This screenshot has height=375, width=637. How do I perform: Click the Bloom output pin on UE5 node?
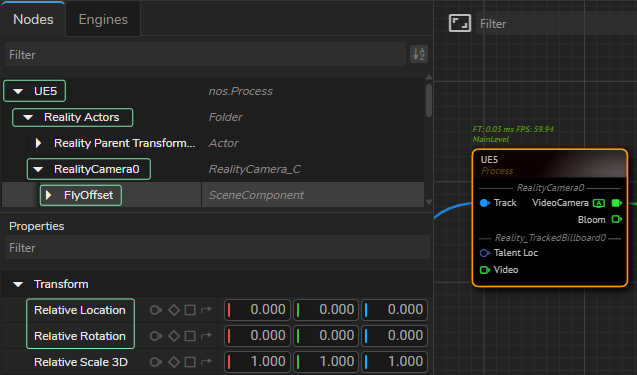pos(617,219)
